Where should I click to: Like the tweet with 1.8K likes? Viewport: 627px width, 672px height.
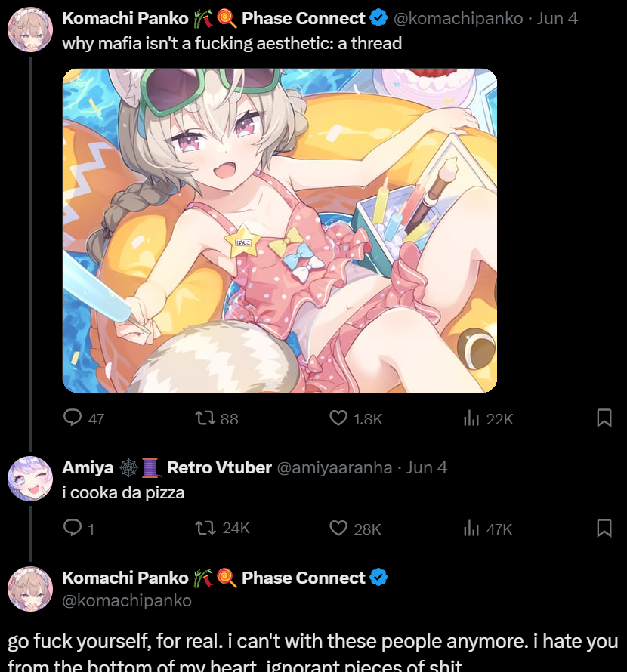[x=338, y=418]
